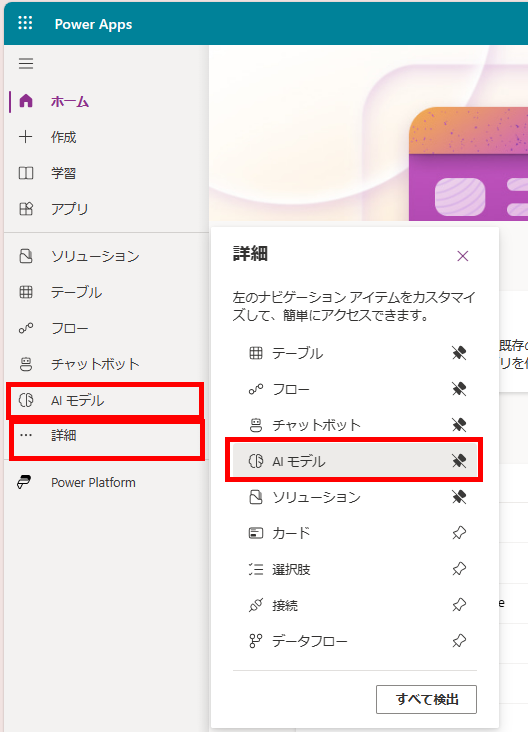Unpin フロー from navigation
Viewport: 528px width, 732px height.
tap(459, 389)
